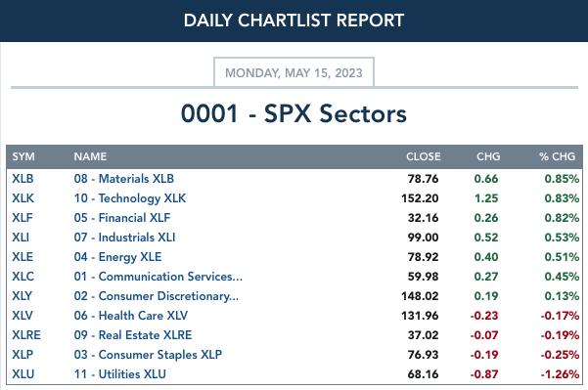Click the Monday, May 15, 2023 date box
Screen dimensions: 588x390
point(294,72)
